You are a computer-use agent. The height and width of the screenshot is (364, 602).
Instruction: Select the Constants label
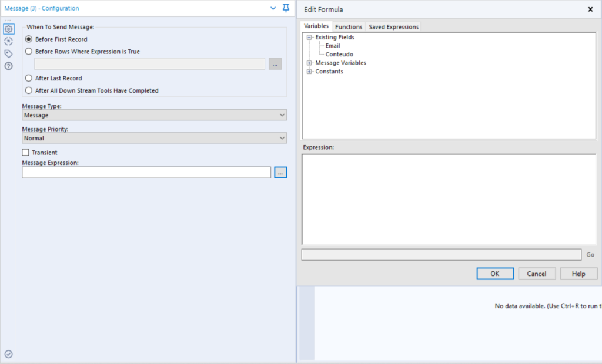coord(329,72)
